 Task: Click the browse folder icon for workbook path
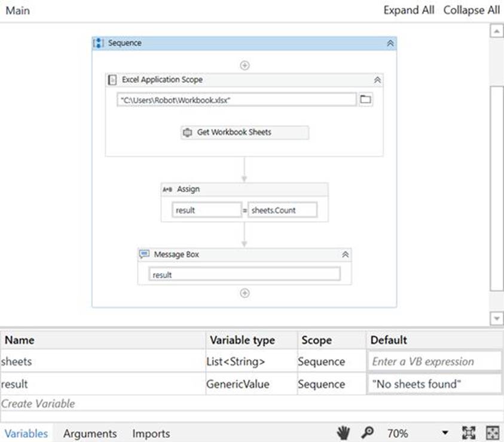(x=366, y=100)
